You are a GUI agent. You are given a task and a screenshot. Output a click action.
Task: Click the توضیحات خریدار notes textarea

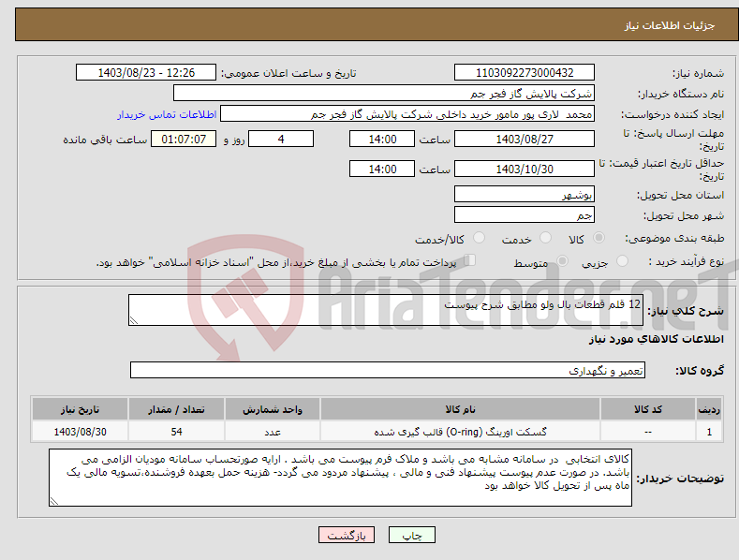coord(340,478)
